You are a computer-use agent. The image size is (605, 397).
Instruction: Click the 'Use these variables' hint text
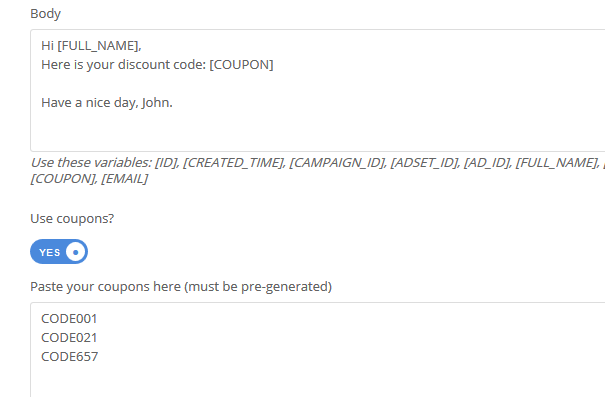[91, 163]
